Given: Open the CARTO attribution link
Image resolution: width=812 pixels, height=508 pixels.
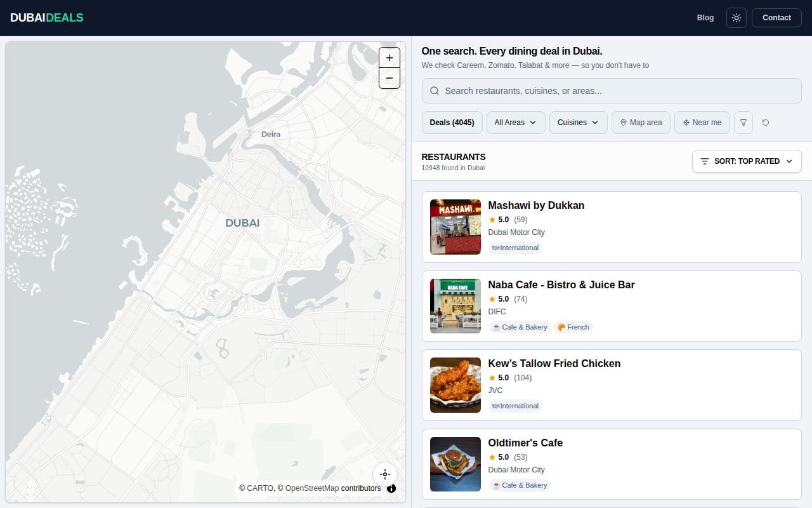Looking at the screenshot, I should [x=261, y=488].
